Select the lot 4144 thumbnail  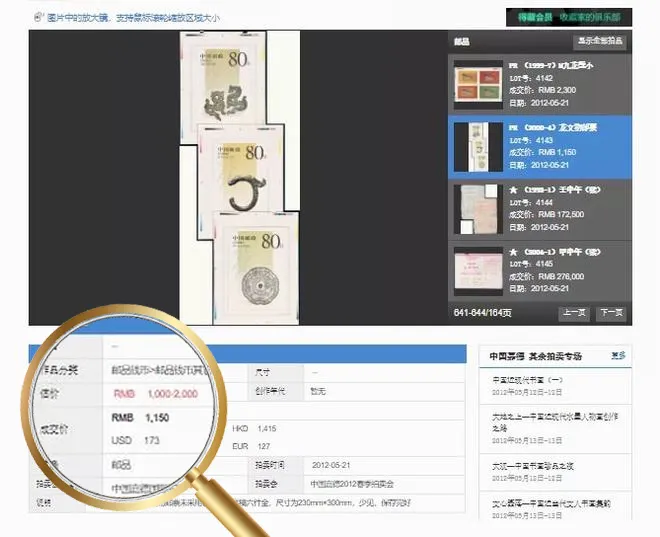click(478, 209)
